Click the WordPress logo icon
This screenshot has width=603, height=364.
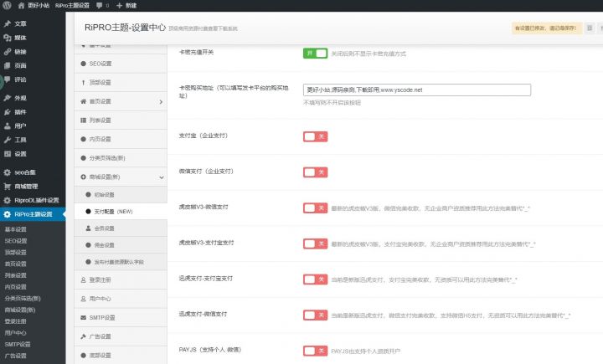tap(8, 5)
